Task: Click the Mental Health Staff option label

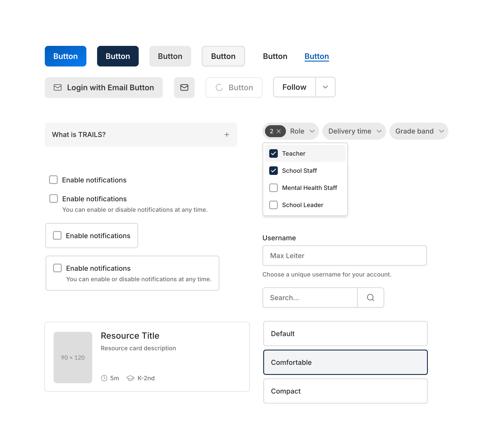Action: click(310, 188)
